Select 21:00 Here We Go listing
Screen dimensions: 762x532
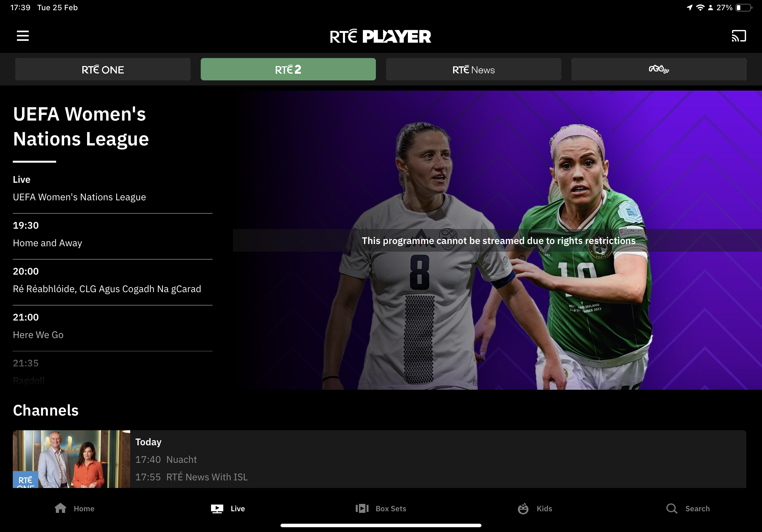pos(113,326)
